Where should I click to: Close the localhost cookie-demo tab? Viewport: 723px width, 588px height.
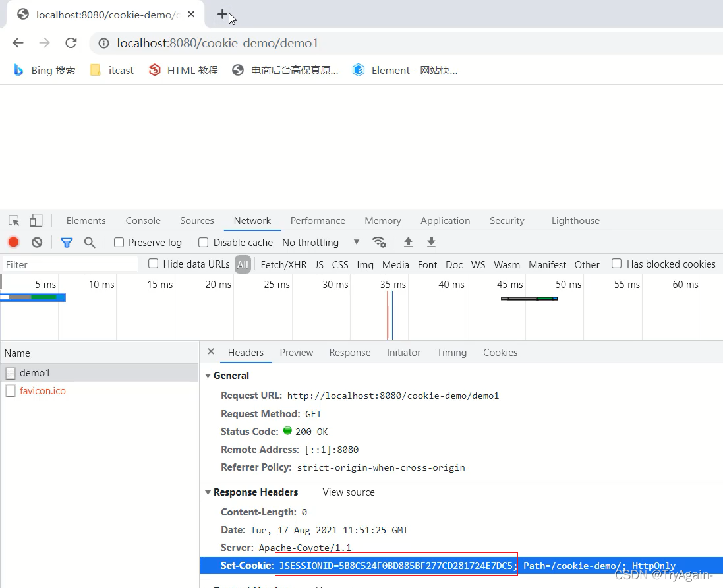(x=191, y=15)
